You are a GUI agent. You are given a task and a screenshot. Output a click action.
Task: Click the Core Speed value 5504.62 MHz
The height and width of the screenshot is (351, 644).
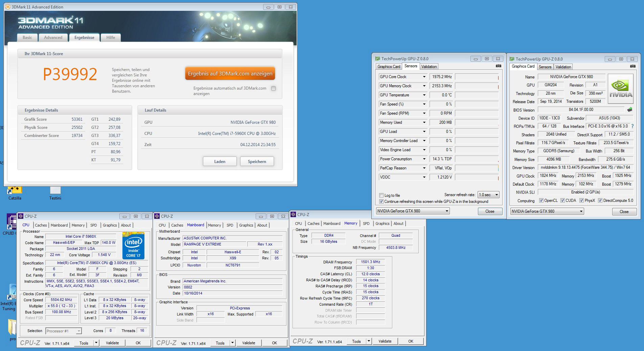tap(61, 300)
